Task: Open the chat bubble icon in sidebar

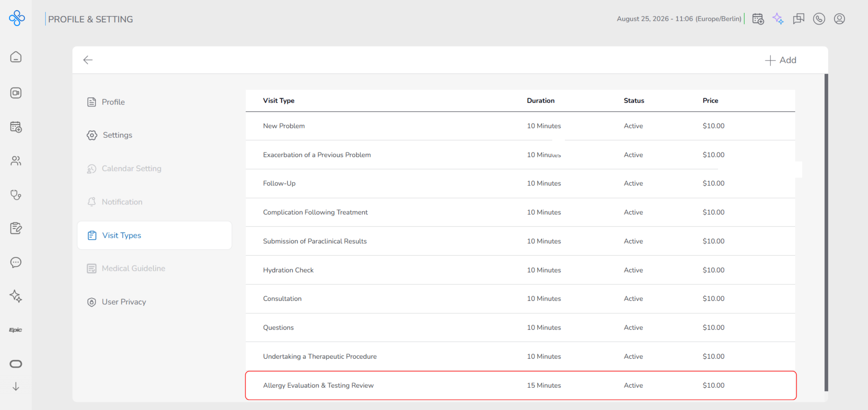Action: [16, 262]
